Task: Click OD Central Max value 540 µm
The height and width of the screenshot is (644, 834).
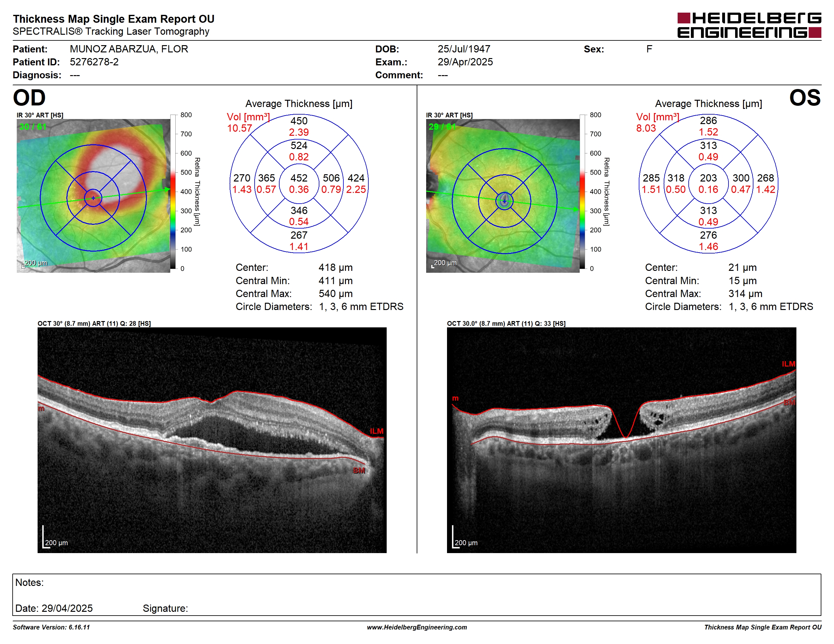Action: [x=335, y=294]
